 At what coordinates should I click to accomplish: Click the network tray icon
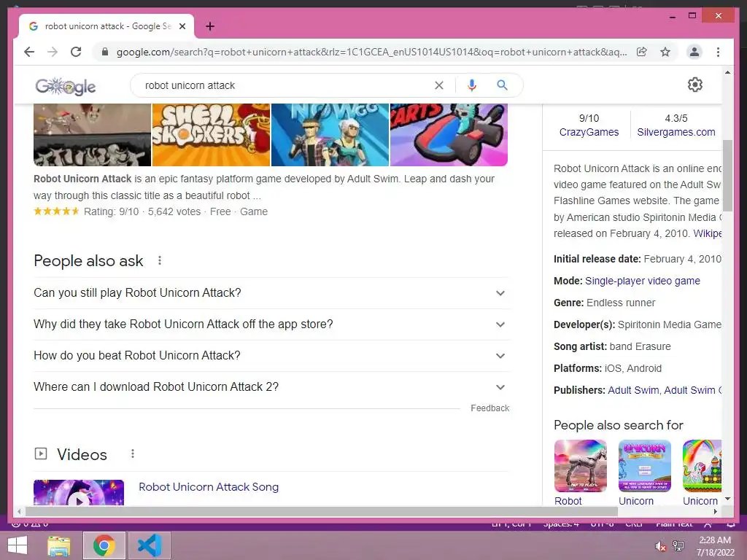(678, 546)
